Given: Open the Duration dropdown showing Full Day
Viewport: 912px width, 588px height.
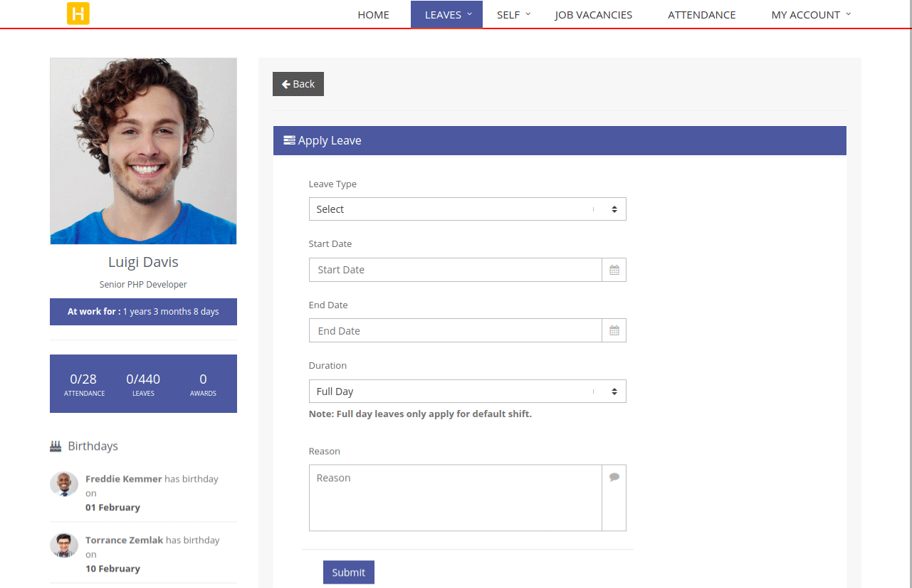Looking at the screenshot, I should tap(467, 392).
